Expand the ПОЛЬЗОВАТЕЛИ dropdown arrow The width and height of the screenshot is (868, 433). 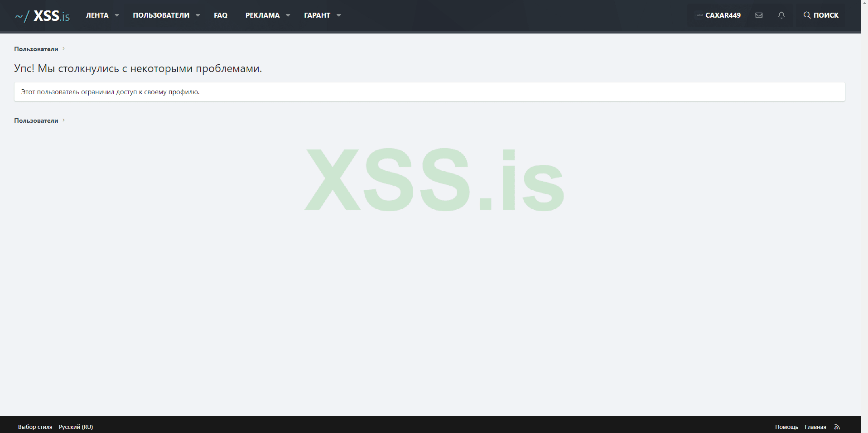coord(198,15)
